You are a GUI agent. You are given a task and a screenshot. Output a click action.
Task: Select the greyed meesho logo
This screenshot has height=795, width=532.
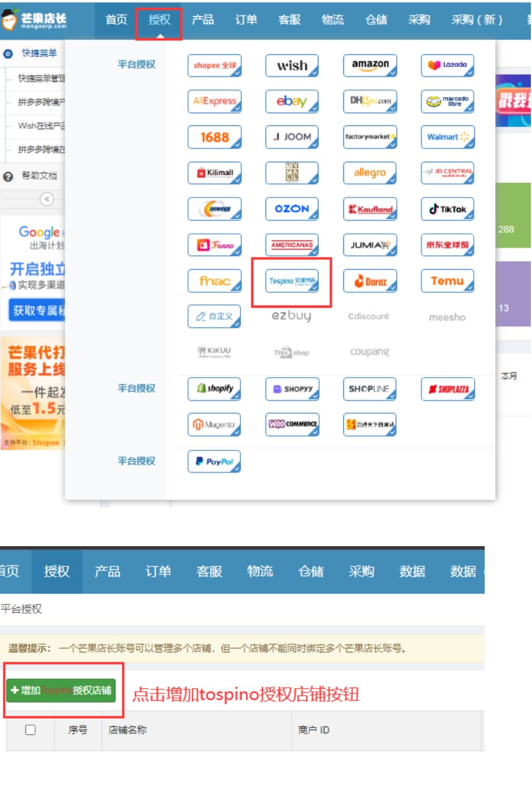coord(447,317)
